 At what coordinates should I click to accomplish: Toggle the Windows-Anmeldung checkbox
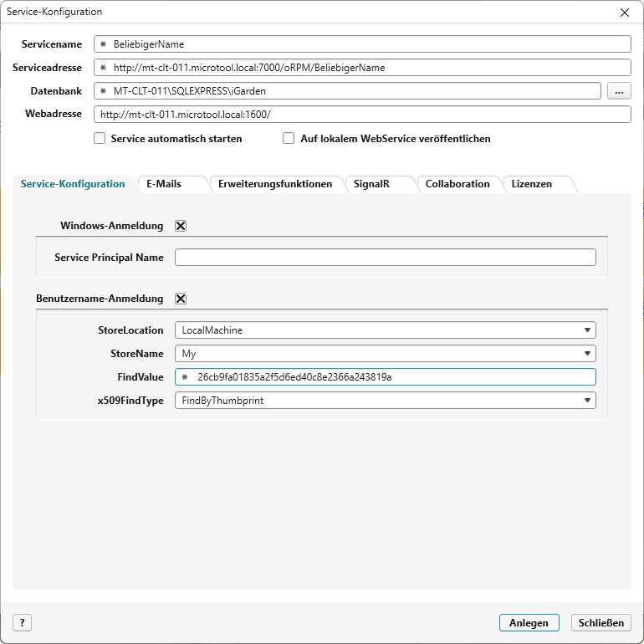click(x=181, y=226)
